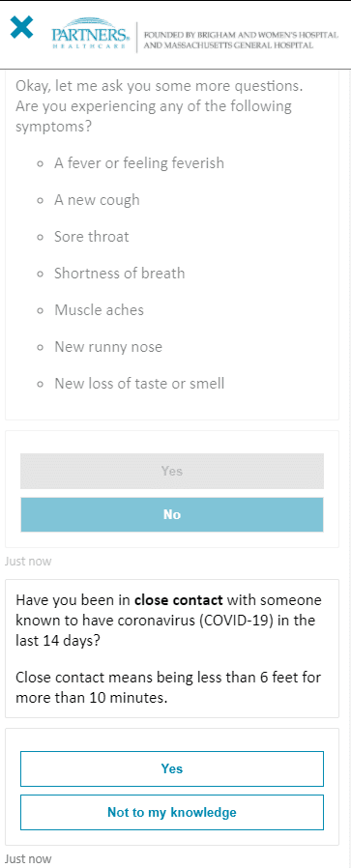The height and width of the screenshot is (868, 351).
Task: Choose the highlighted No symptoms answer
Action: [x=171, y=515]
